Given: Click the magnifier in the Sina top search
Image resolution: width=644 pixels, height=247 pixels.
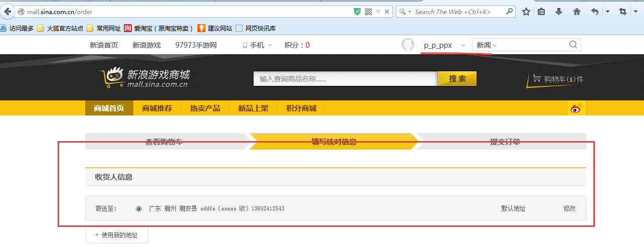Looking at the screenshot, I should pyautogui.click(x=573, y=45).
